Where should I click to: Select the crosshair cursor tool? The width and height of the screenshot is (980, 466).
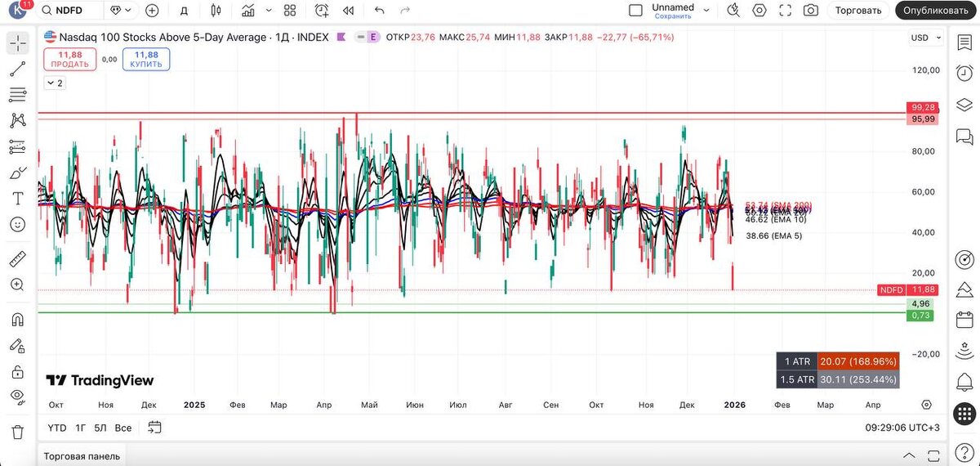(17, 43)
